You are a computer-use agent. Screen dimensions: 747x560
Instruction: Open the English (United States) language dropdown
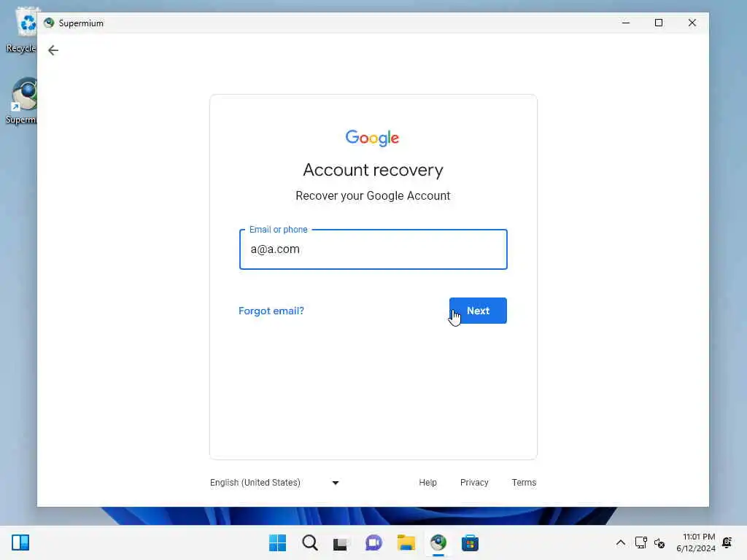274,483
